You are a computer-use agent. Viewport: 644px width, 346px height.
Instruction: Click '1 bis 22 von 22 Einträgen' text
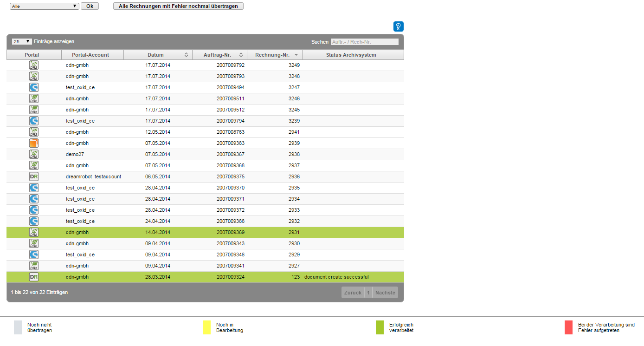coord(39,292)
